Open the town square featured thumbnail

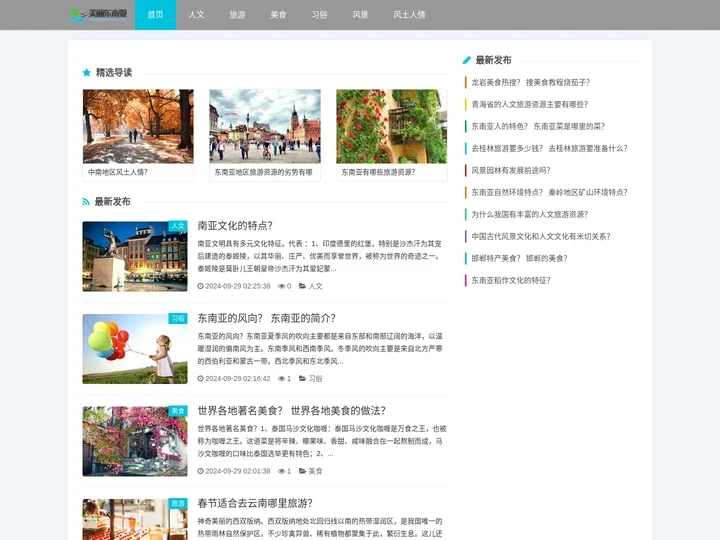click(265, 126)
